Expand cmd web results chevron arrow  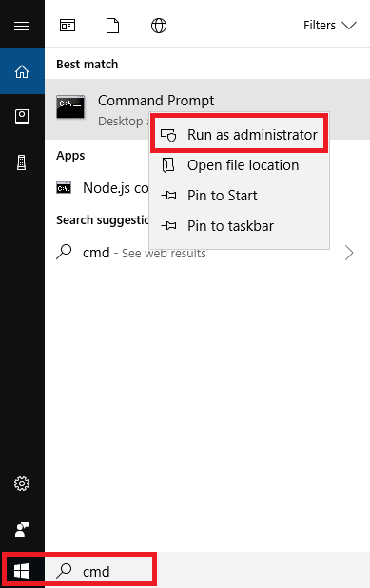coord(349,253)
